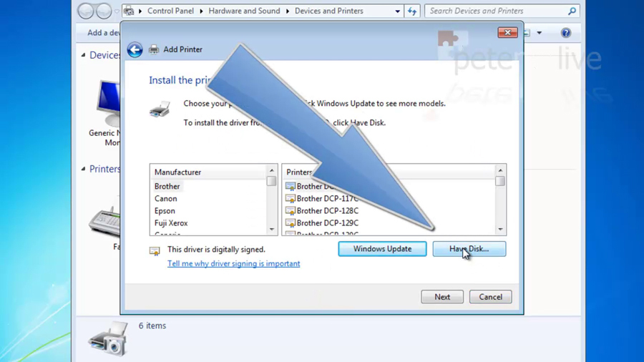Select Brother DCP-128C printer entry
Image resolution: width=644 pixels, height=362 pixels.
click(327, 211)
